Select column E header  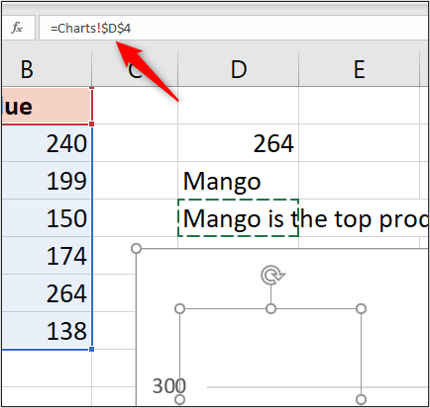pyautogui.click(x=359, y=69)
